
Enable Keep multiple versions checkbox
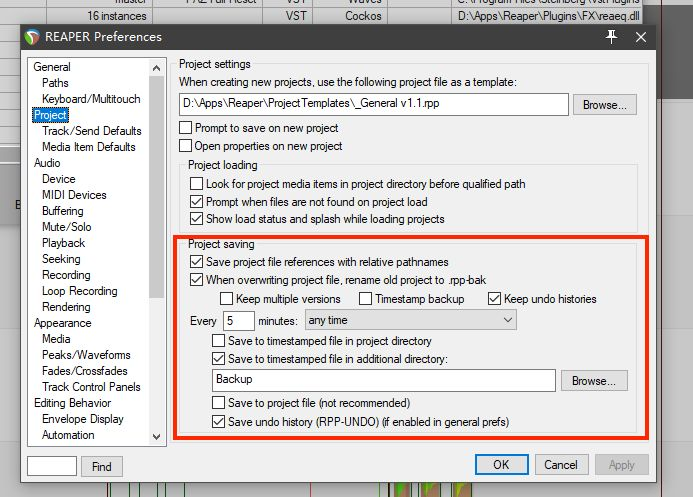click(226, 299)
